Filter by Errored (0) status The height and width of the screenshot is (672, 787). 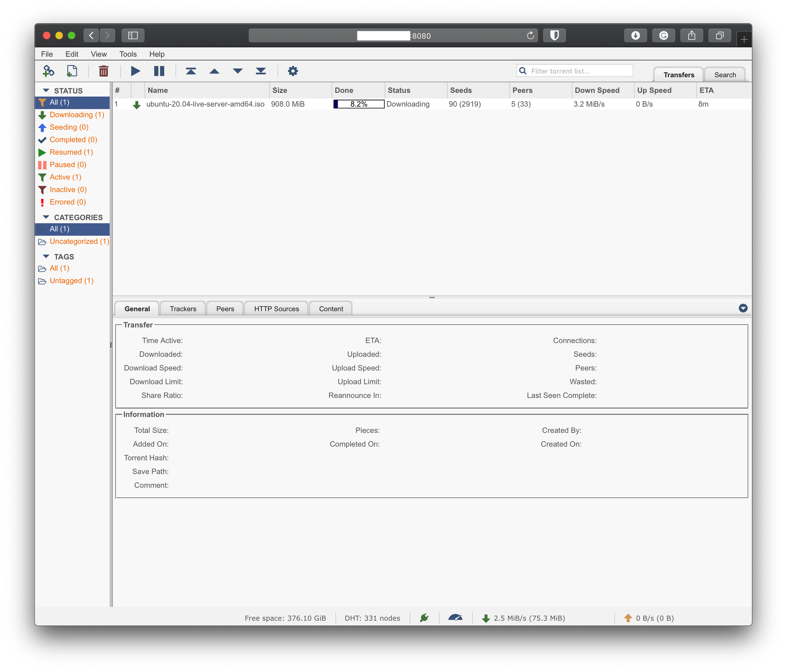(x=72, y=202)
